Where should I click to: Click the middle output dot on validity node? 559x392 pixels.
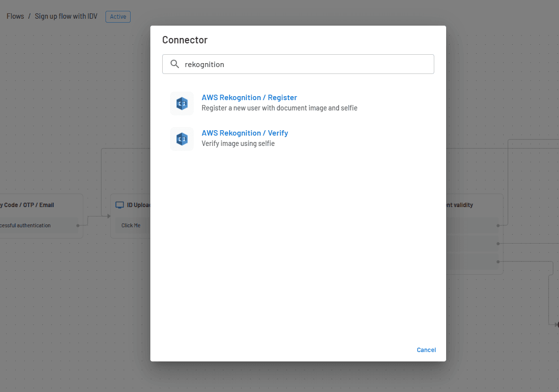[x=498, y=244]
